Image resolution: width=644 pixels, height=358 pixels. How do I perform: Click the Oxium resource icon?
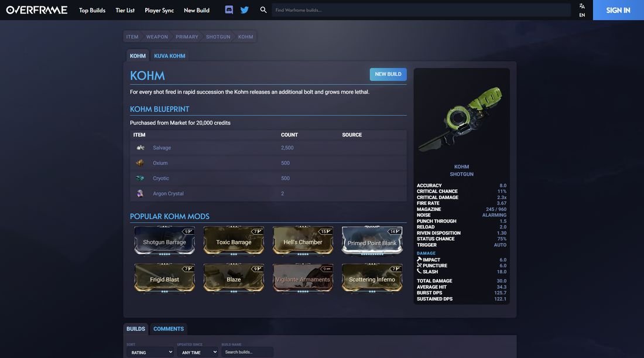click(140, 163)
